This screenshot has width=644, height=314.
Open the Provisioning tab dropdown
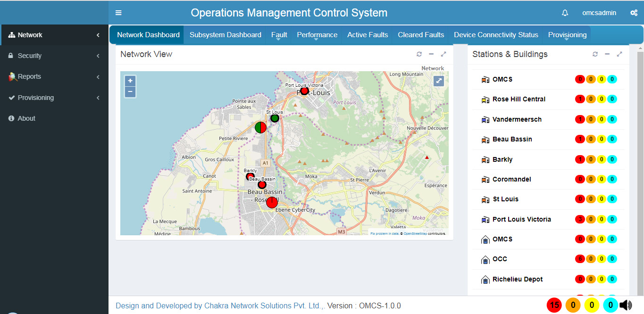tap(567, 35)
